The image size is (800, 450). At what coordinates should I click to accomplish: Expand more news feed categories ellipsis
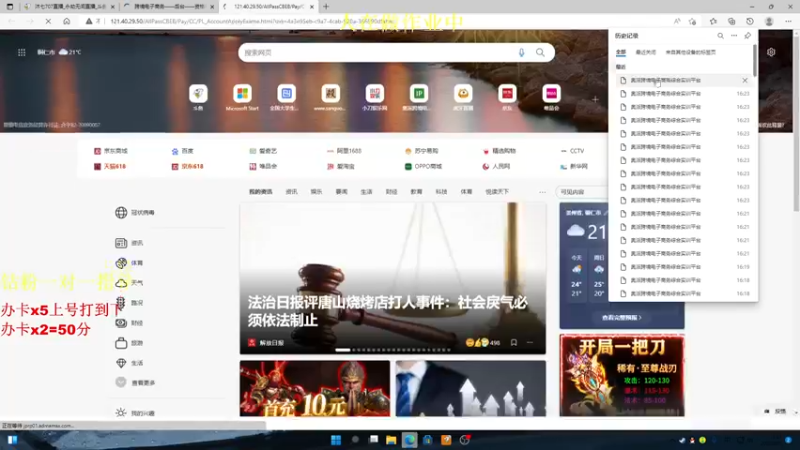coord(542,192)
